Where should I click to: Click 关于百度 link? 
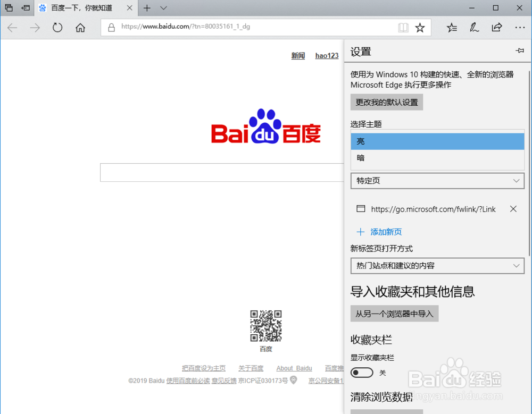click(251, 368)
